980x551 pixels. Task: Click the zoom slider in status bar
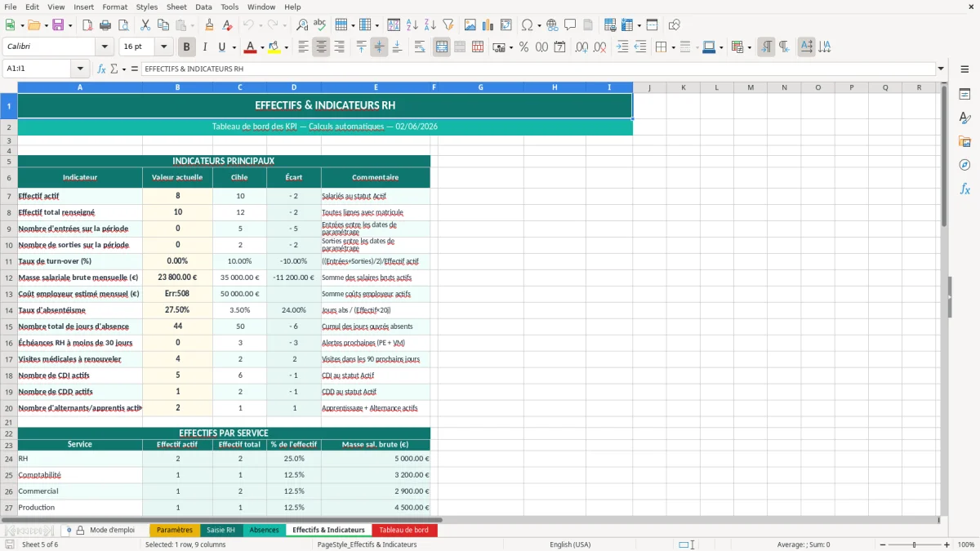tap(914, 544)
